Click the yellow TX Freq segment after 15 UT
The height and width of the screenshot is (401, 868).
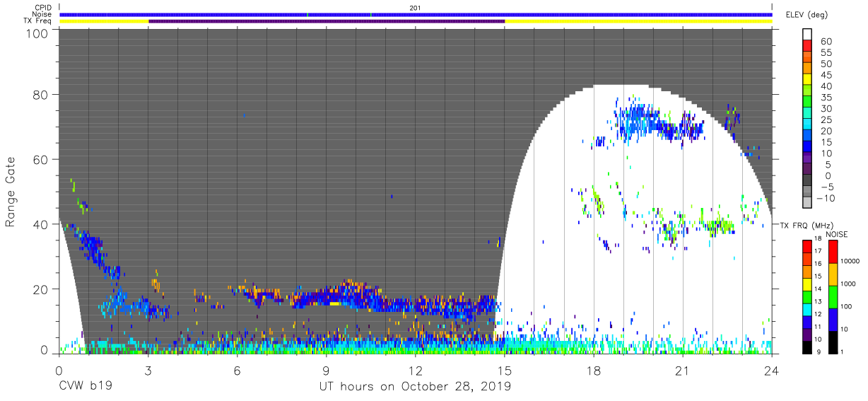638,21
